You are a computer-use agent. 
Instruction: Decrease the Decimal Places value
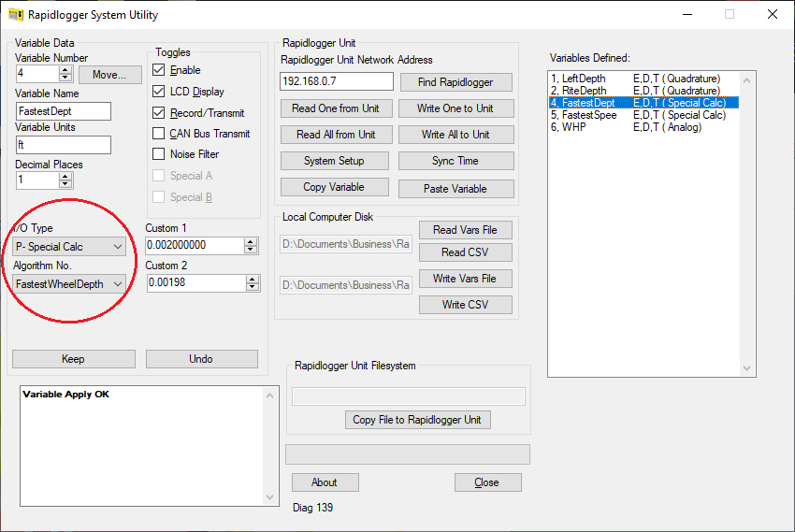[66, 185]
